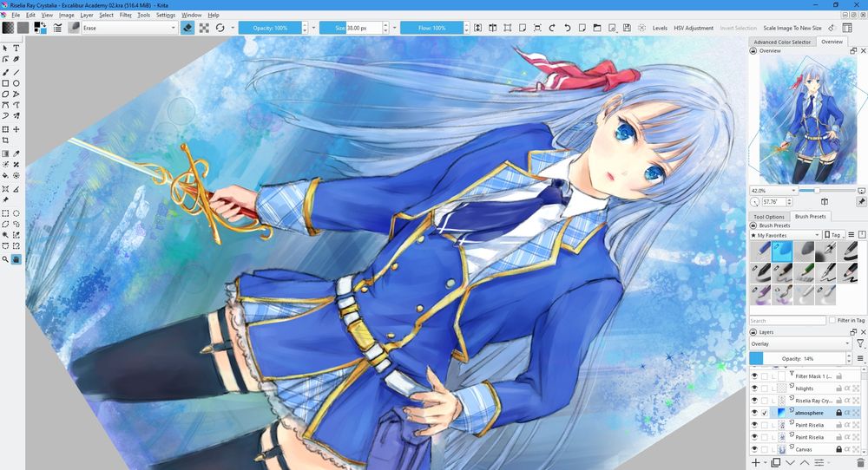Open the Overlay blending mode dropdown
The width and height of the screenshot is (868, 470).
point(800,343)
